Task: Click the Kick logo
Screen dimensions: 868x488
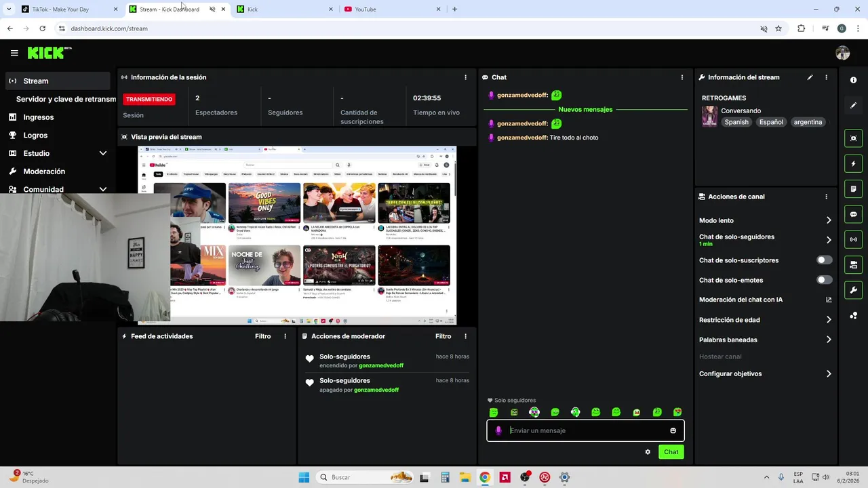Action: coord(47,53)
